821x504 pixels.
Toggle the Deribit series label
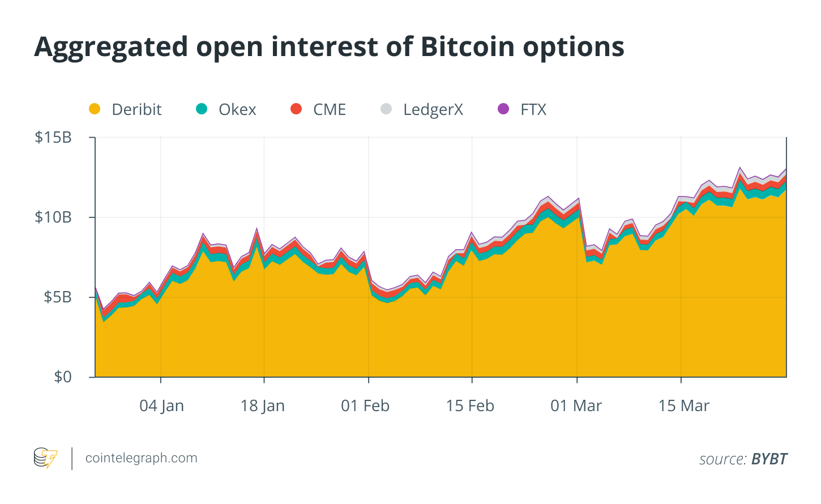pyautogui.click(x=136, y=109)
